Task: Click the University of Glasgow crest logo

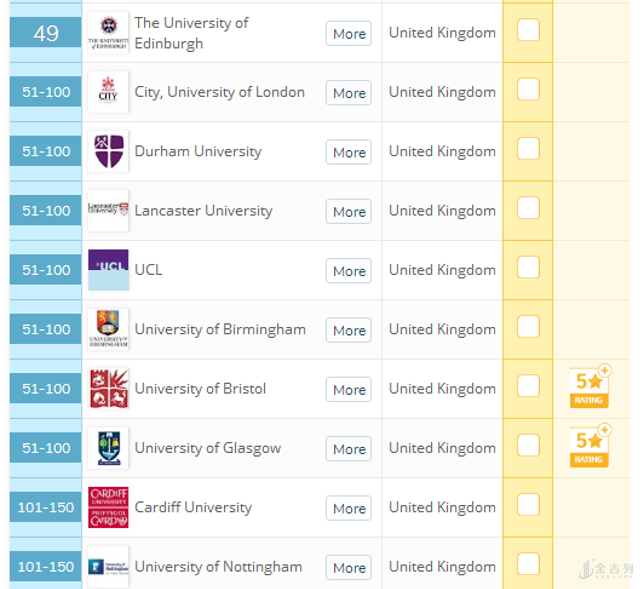Action: (108, 448)
